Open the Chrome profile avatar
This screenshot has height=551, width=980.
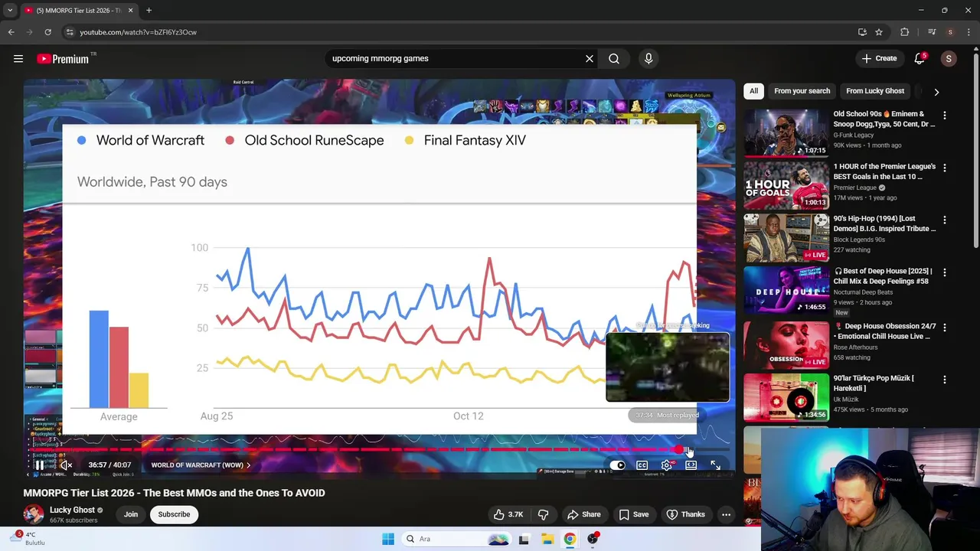950,32
